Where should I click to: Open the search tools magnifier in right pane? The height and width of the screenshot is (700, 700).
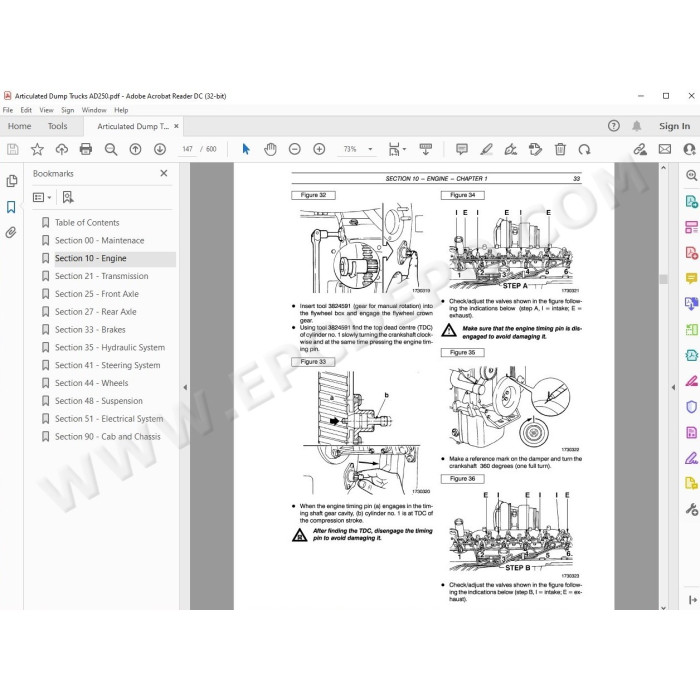(692, 175)
